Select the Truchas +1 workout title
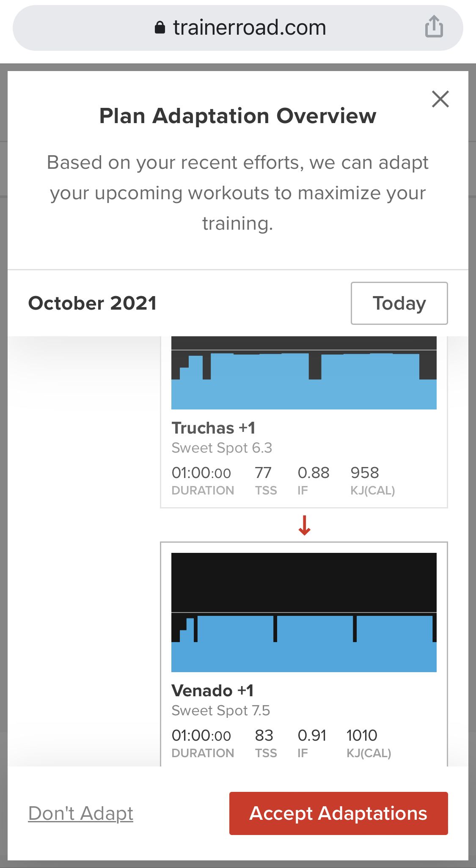This screenshot has width=476, height=868. coord(213,428)
